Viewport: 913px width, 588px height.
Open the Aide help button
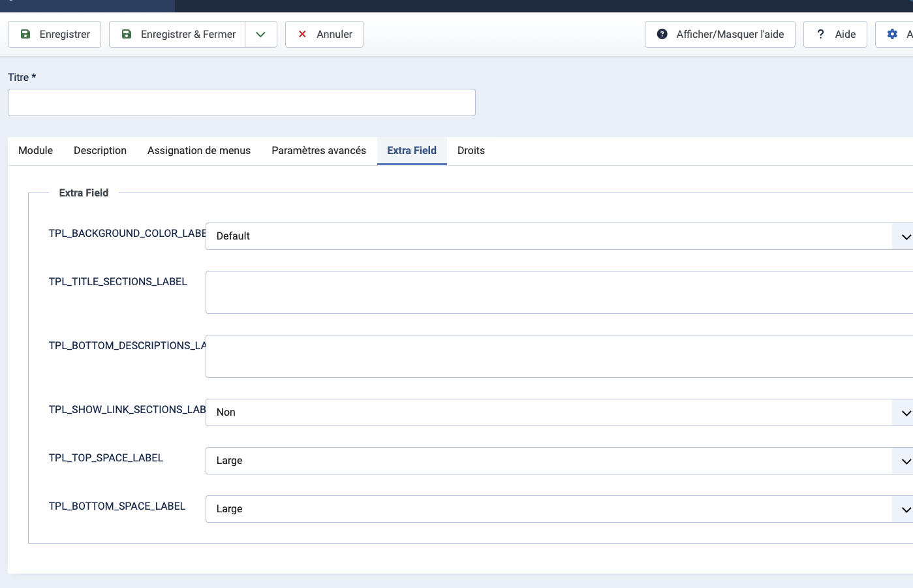click(x=835, y=35)
